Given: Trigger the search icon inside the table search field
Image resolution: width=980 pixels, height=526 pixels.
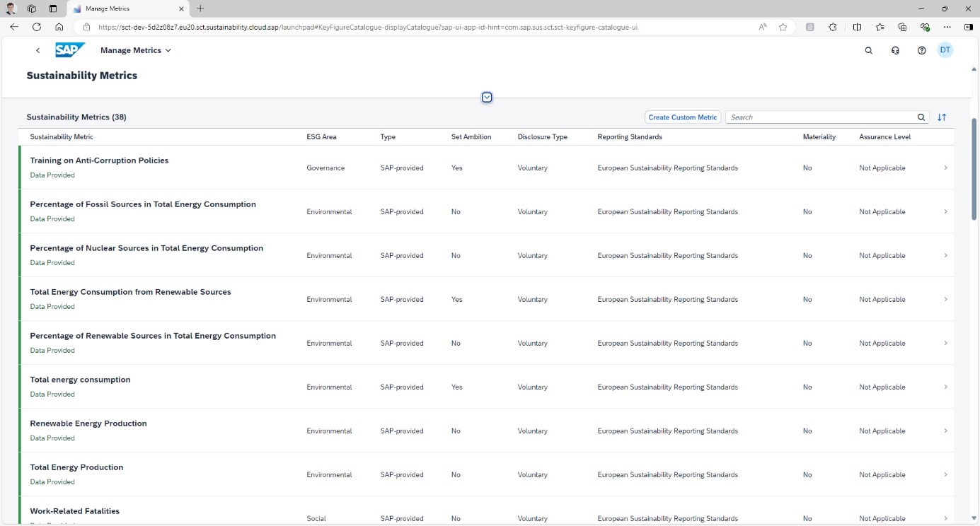Looking at the screenshot, I should (921, 117).
